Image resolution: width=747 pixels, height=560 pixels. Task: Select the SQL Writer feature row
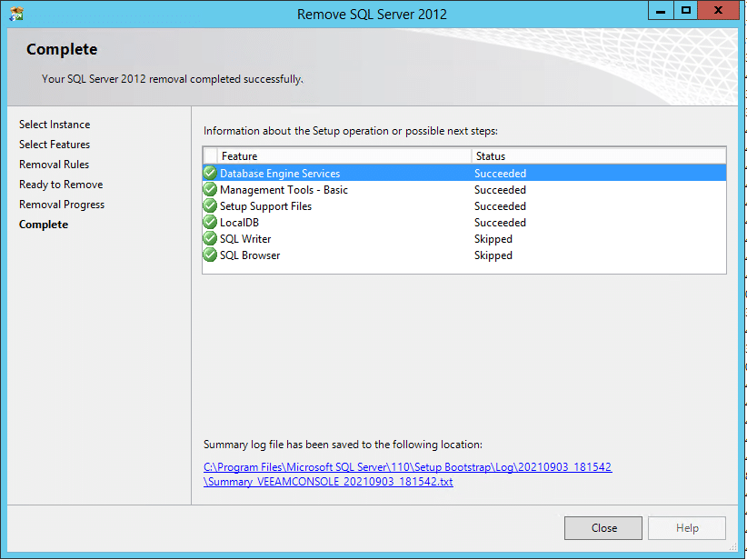tap(464, 238)
